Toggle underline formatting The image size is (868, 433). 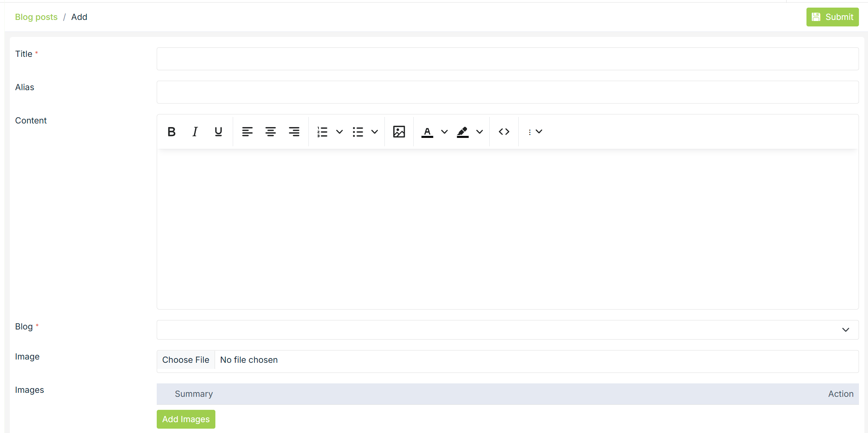[218, 131]
